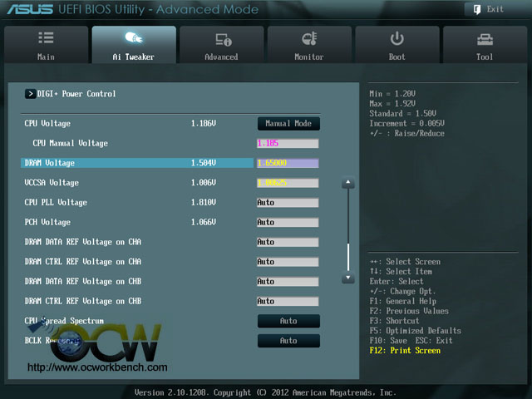Screen dimensions: 532x399
Task: Click the '+/- : Raise/Reduce' help text
Action: pos(406,133)
